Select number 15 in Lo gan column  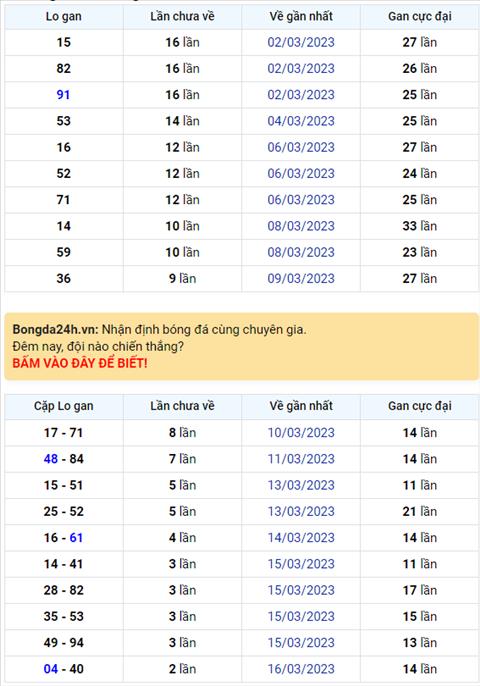click(x=63, y=42)
